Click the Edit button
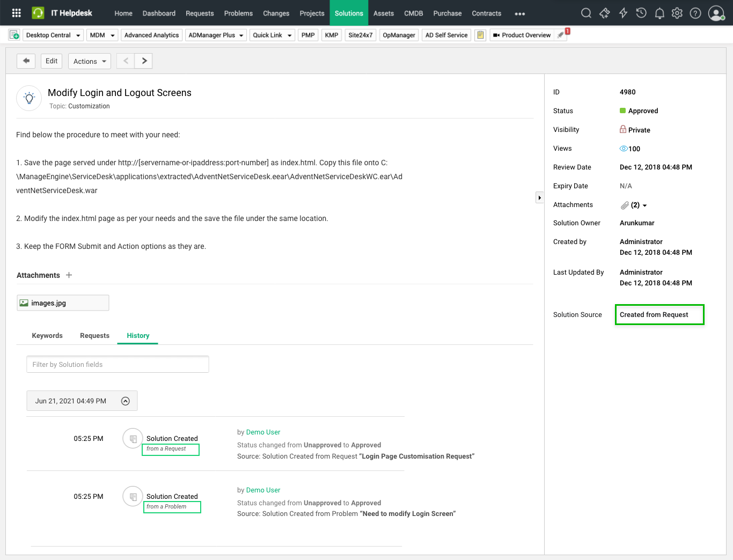The image size is (733, 560). 52,61
